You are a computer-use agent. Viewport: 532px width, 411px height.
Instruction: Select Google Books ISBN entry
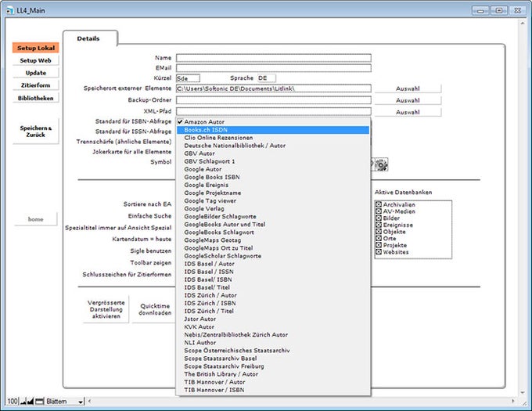tap(273, 177)
